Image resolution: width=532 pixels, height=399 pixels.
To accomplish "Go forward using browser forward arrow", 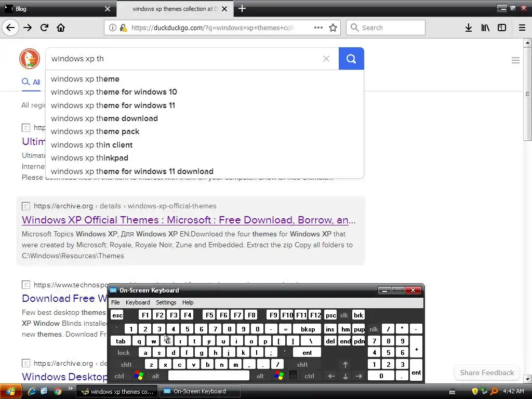I will point(28,28).
